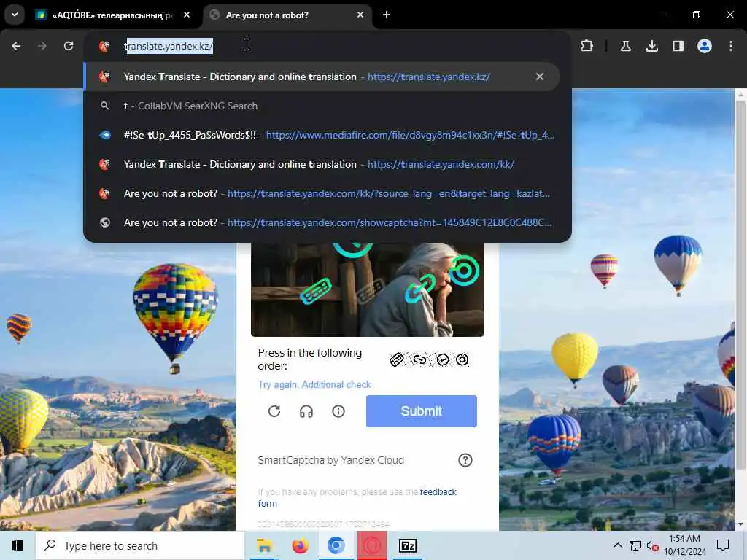Viewport: 747px width, 560px height.
Task: Switch to the AQTÖBE телеарнасының tab
Action: [x=112, y=15]
